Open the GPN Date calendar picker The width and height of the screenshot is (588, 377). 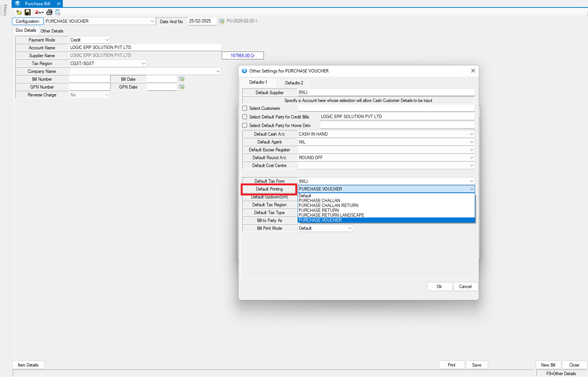[x=182, y=87]
